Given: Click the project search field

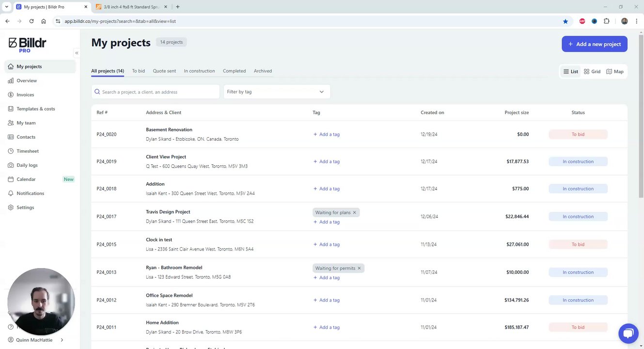Looking at the screenshot, I should tap(156, 92).
